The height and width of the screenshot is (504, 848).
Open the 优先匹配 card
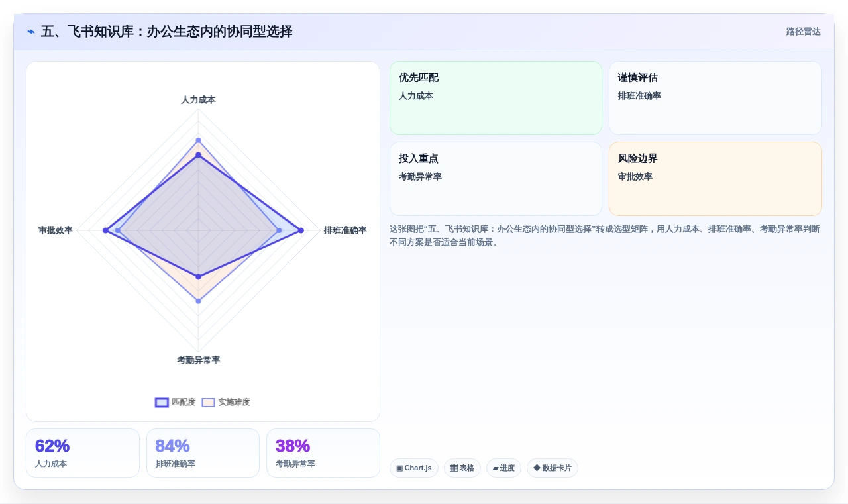(x=496, y=98)
